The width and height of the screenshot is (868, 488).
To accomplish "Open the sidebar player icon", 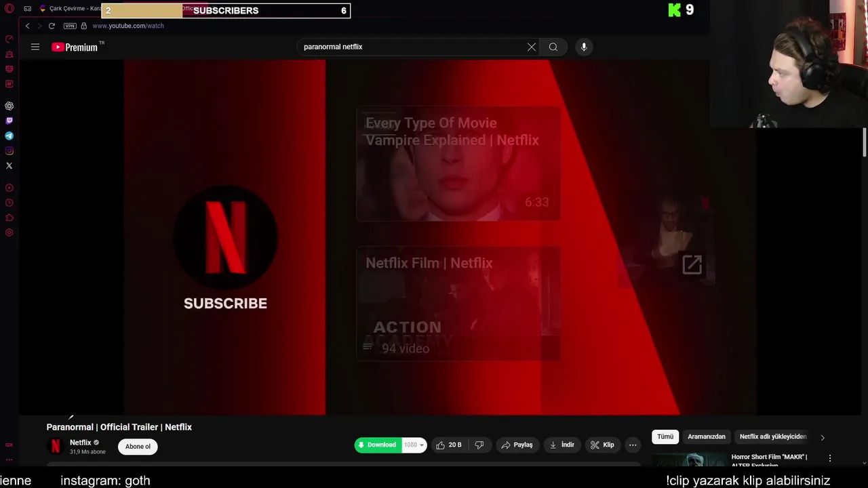I will [9, 188].
